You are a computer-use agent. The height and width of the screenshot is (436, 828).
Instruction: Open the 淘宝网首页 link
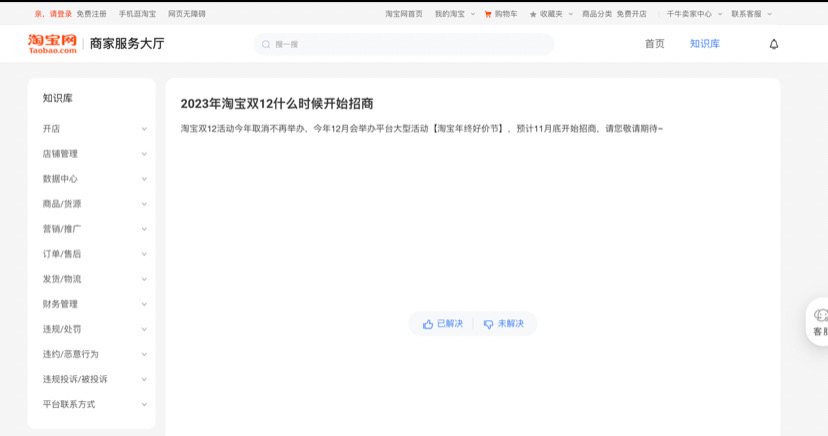pos(404,14)
